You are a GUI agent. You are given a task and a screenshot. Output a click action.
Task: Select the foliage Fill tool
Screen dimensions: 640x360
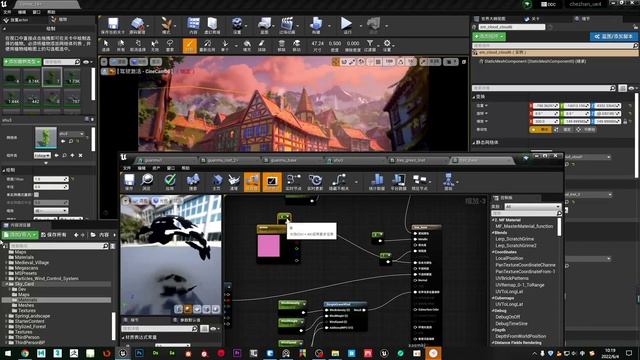click(247, 45)
